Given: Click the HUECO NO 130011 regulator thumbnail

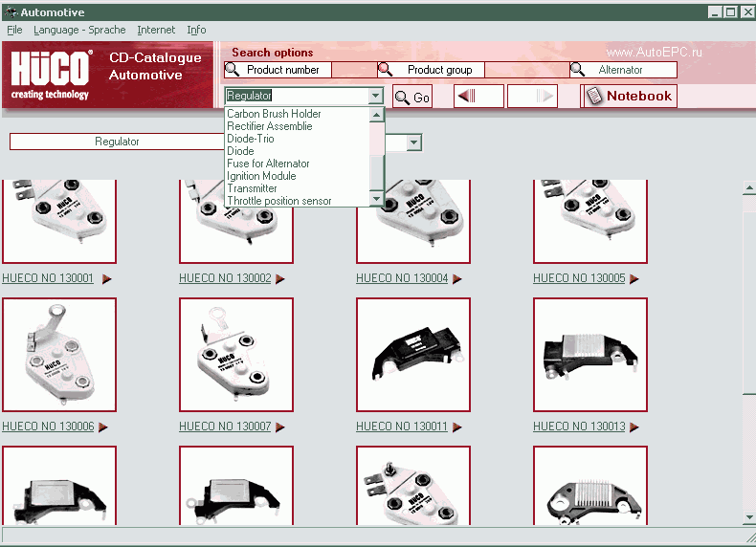Looking at the screenshot, I should pos(413,355).
